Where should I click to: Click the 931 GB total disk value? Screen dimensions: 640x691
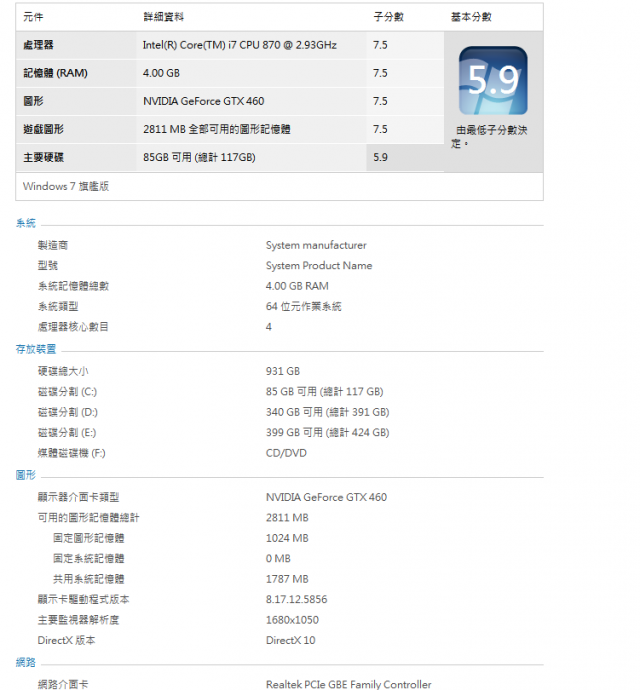(x=283, y=372)
